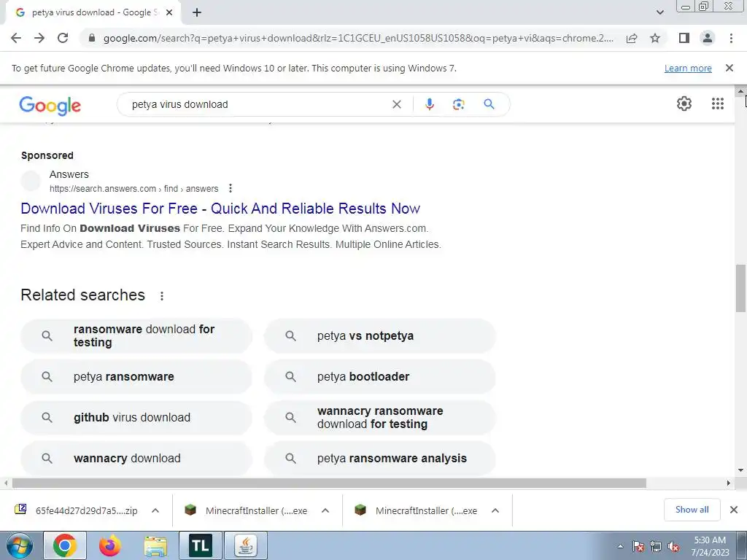Click the horizontal scrollbar thumb

coord(329,483)
